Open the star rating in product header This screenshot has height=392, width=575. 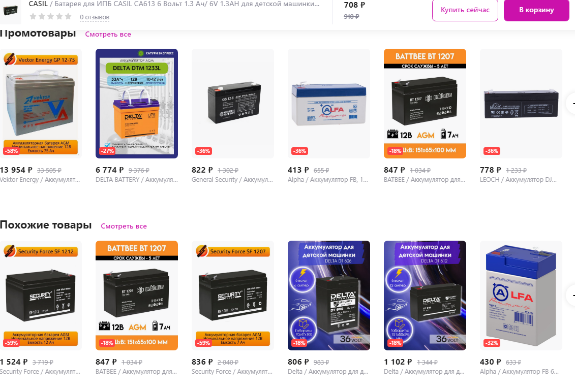pos(51,16)
